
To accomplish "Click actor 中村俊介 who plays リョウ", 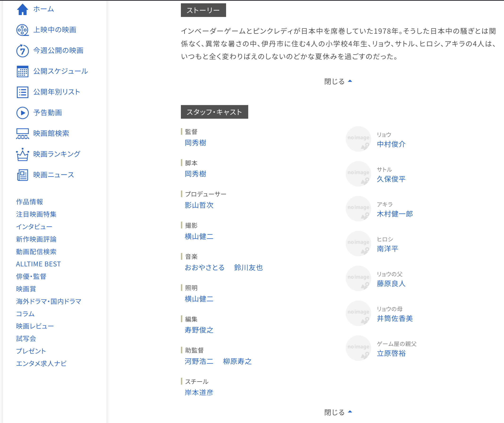I will pos(391,144).
